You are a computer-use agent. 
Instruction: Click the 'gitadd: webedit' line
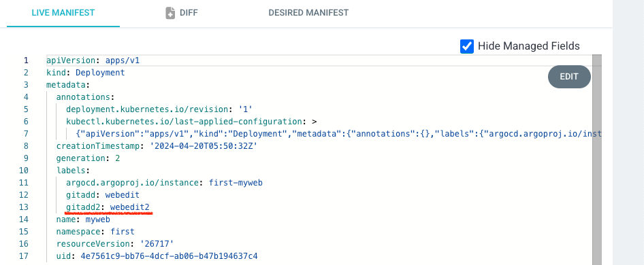[103, 195]
